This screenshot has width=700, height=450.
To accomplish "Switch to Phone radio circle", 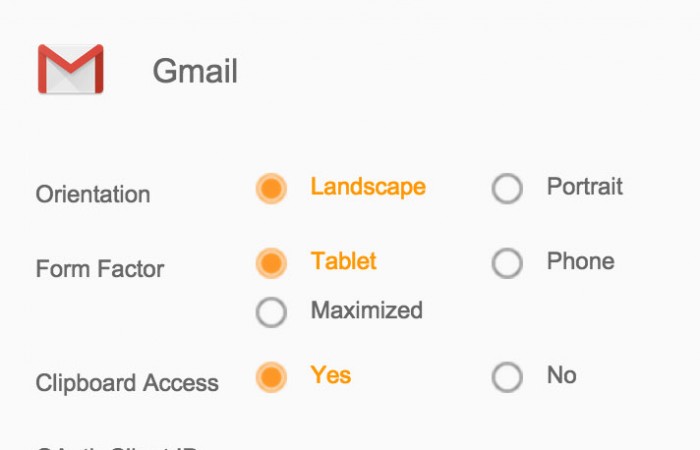I will (507, 263).
